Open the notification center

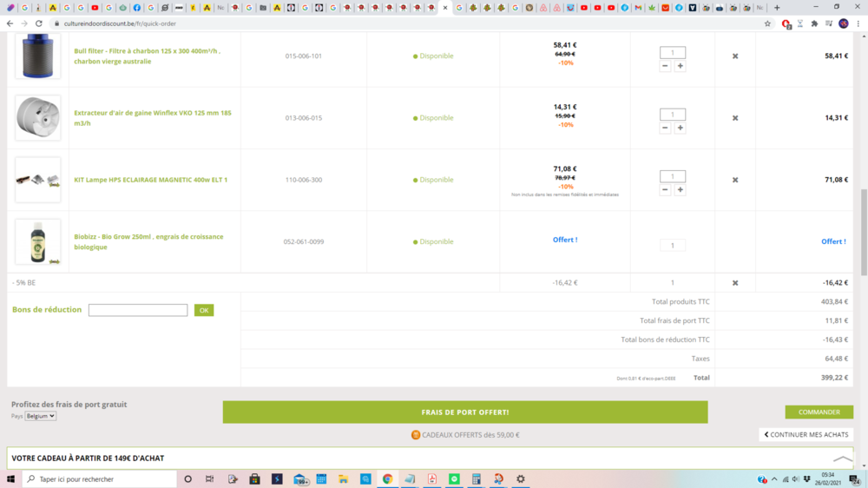(x=855, y=479)
